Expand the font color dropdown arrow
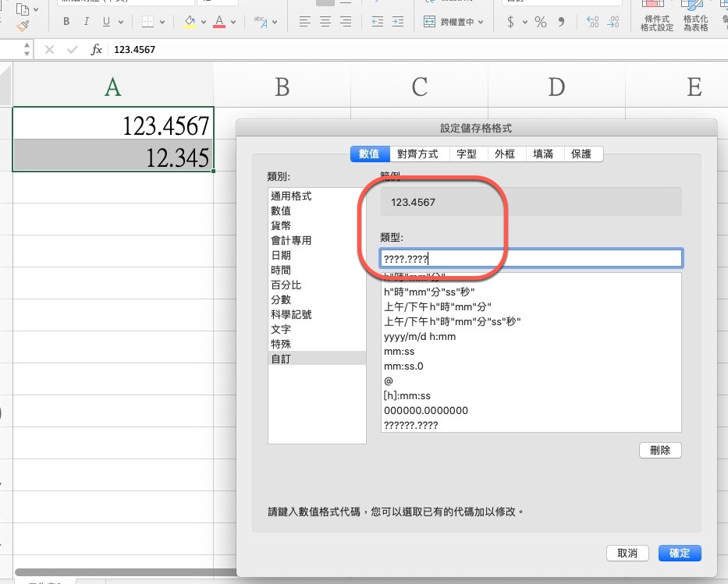 [x=236, y=22]
